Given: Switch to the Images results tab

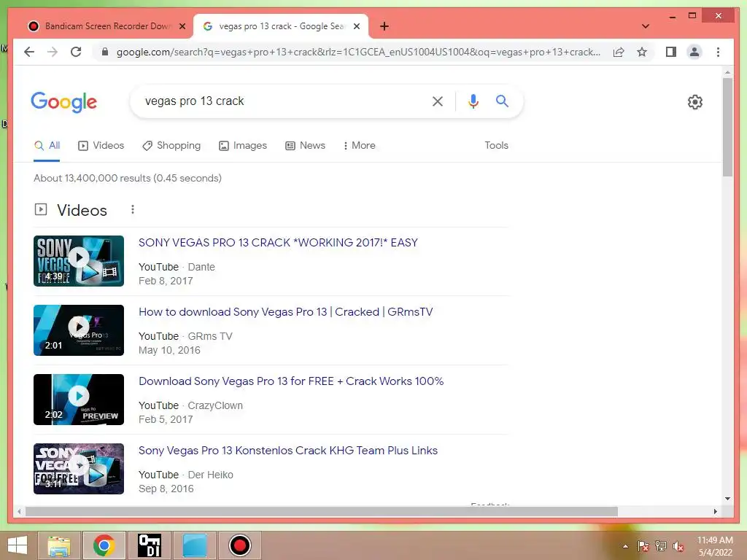Looking at the screenshot, I should (x=242, y=145).
